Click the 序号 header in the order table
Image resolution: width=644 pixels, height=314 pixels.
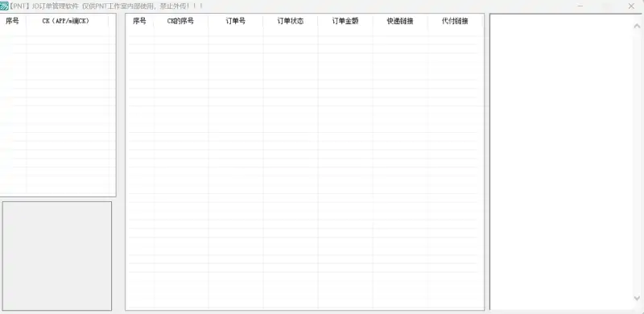(x=139, y=21)
